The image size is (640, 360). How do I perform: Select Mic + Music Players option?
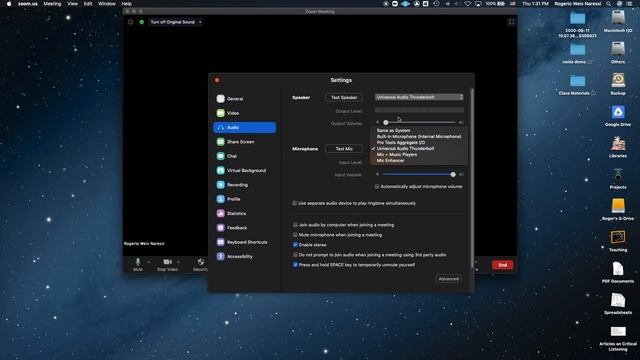pyautogui.click(x=419, y=155)
